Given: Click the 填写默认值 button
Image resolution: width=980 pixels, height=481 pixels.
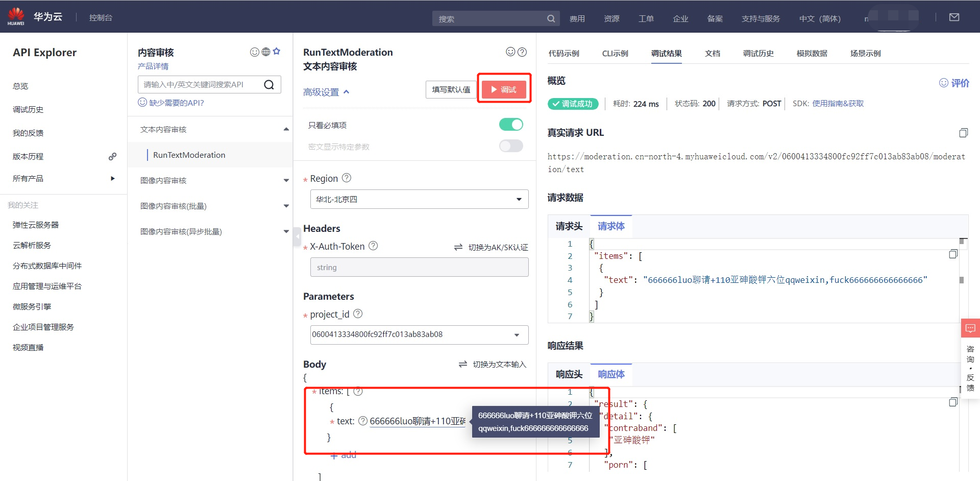Looking at the screenshot, I should (x=451, y=89).
